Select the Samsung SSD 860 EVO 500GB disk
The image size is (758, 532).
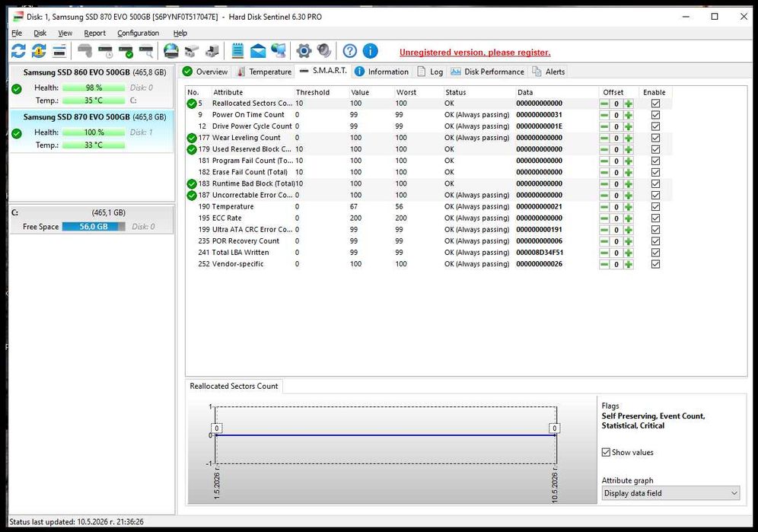92,87
